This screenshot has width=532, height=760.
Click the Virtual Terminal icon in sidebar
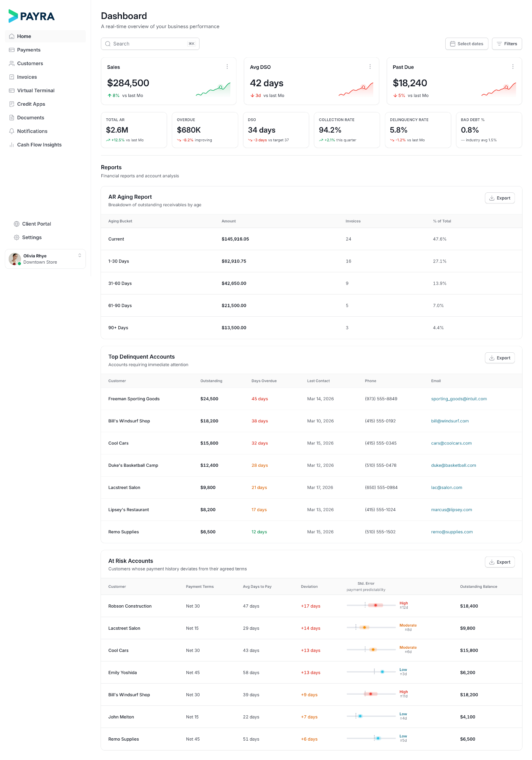tap(12, 91)
